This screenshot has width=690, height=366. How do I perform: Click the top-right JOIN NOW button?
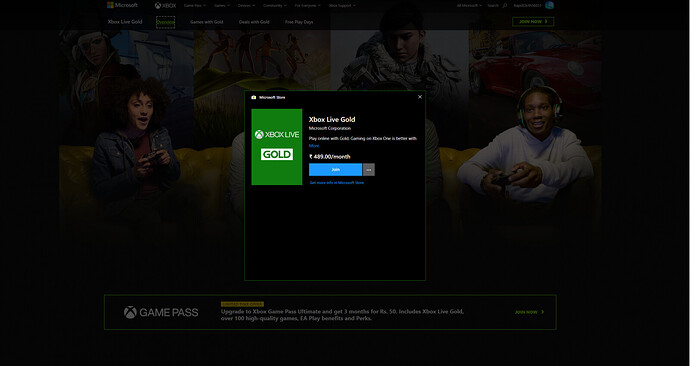533,22
